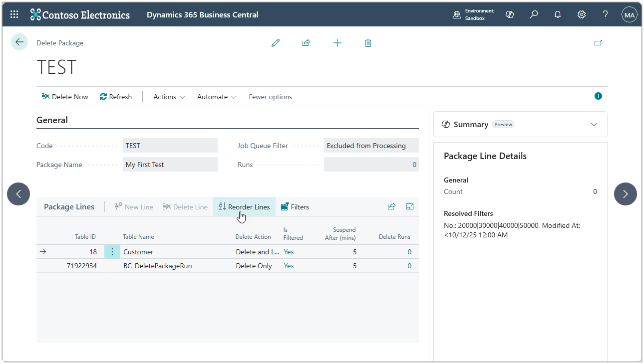This screenshot has height=364, width=644.
Task: Go to the next record arrow
Action: point(625,194)
